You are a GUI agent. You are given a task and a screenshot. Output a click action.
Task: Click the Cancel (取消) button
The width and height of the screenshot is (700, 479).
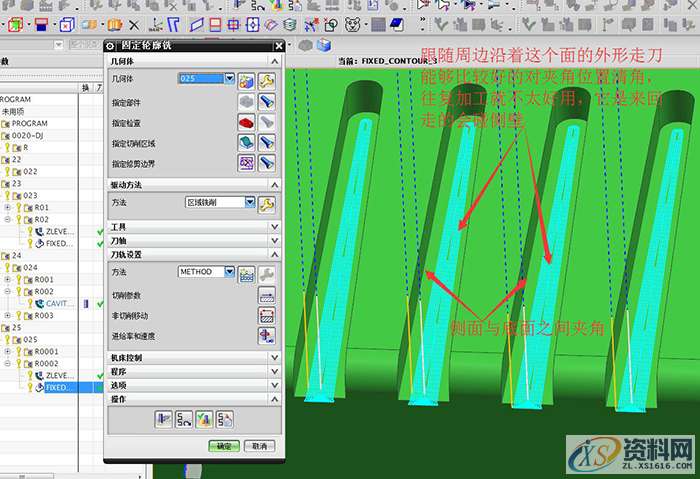pyautogui.click(x=257, y=446)
